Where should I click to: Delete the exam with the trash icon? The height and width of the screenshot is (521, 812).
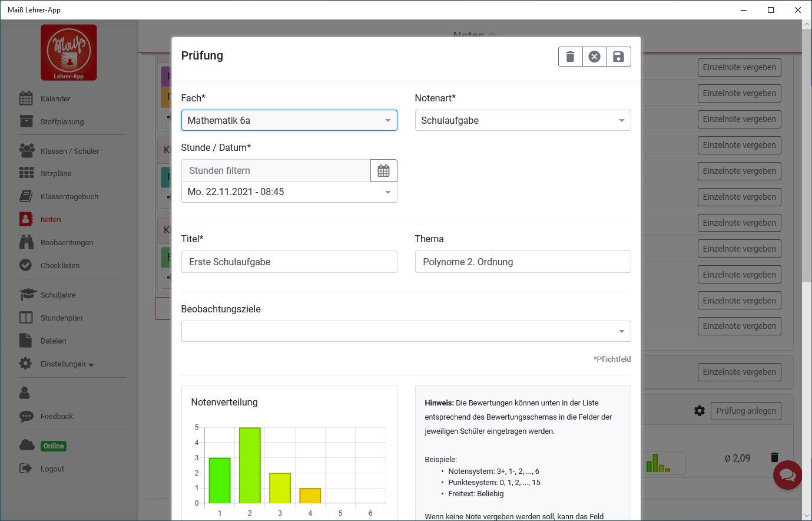570,57
